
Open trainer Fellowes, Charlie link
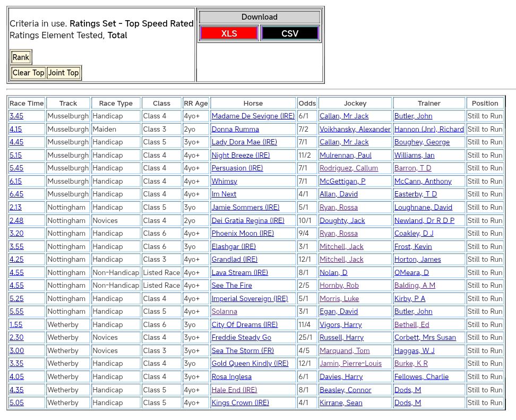tap(421, 377)
